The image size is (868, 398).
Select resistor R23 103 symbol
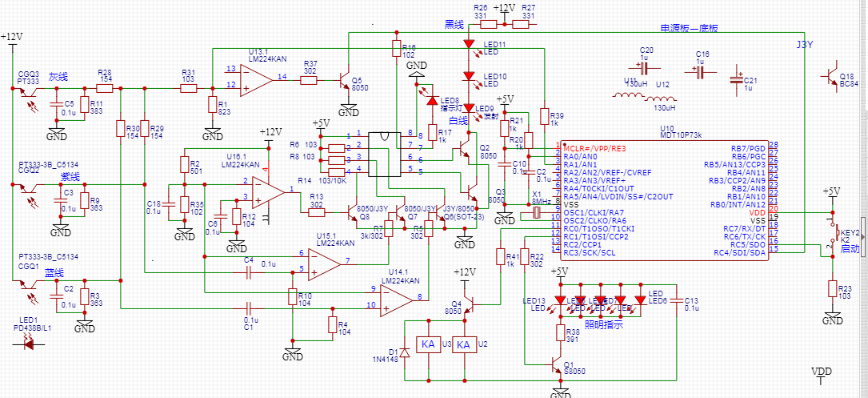click(x=832, y=289)
